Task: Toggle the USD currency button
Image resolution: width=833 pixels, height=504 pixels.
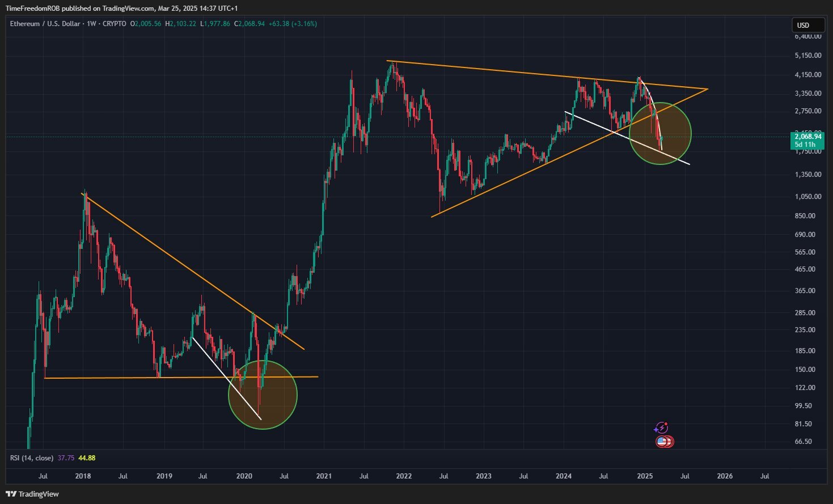Action: [x=807, y=24]
